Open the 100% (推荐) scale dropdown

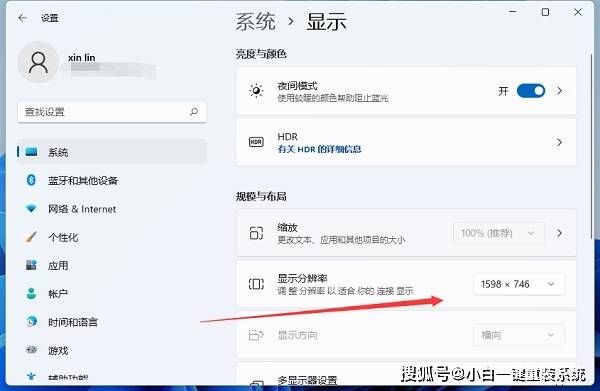pyautogui.click(x=499, y=233)
